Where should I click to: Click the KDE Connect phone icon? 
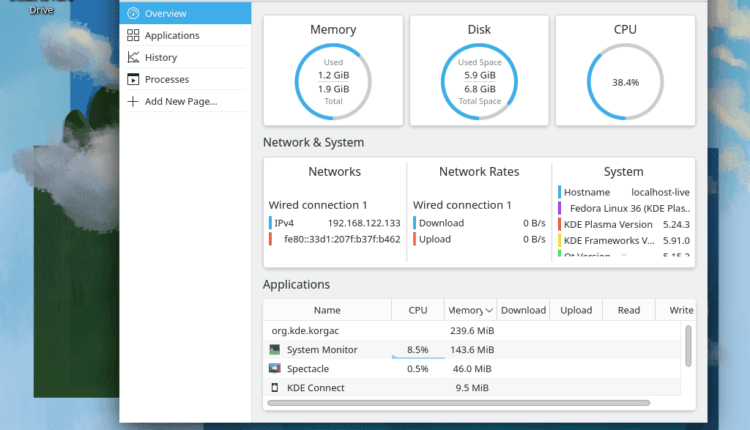[275, 388]
